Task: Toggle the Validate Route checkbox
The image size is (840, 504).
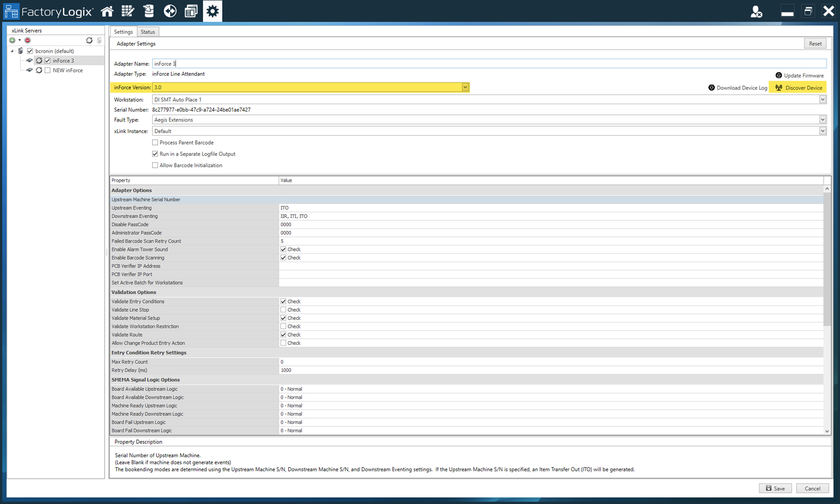Action: click(x=283, y=335)
